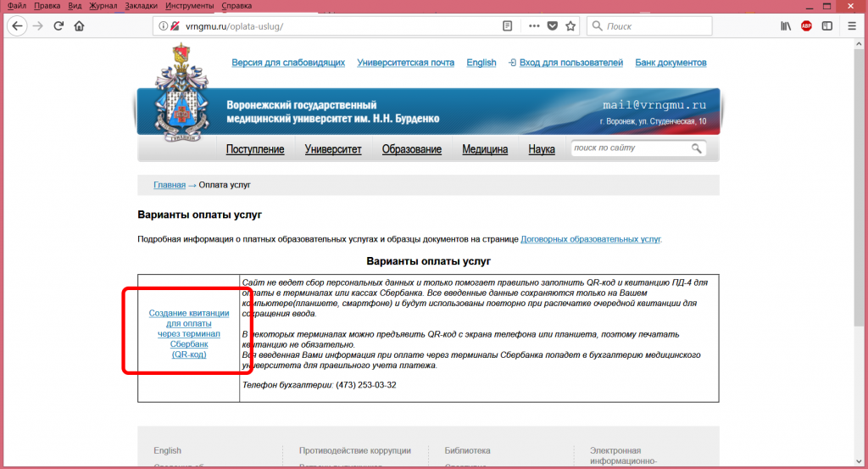This screenshot has width=868, height=469.
Task: Switch to the English version link at top
Action: pos(481,63)
